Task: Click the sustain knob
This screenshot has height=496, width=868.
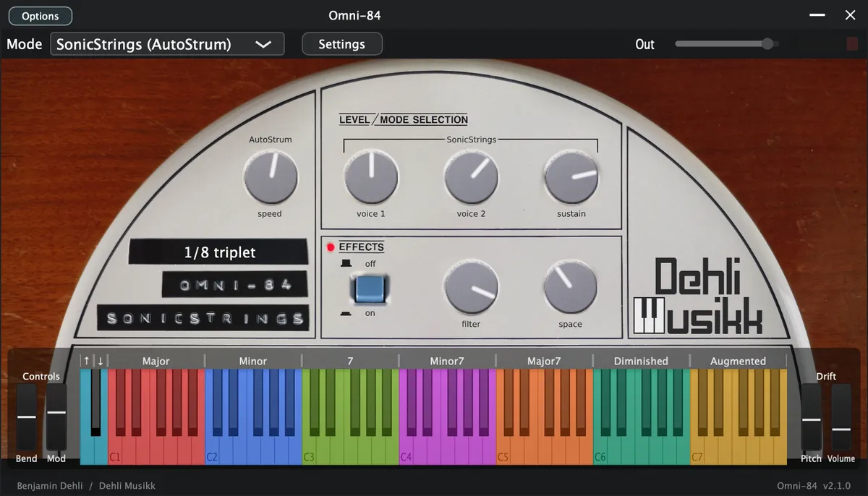Action: click(571, 178)
